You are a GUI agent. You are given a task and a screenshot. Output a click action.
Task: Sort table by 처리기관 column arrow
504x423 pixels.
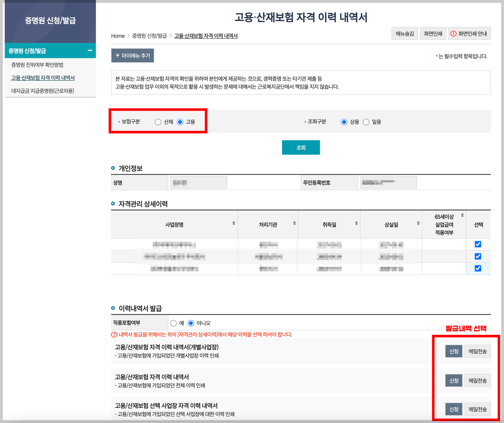click(295, 223)
